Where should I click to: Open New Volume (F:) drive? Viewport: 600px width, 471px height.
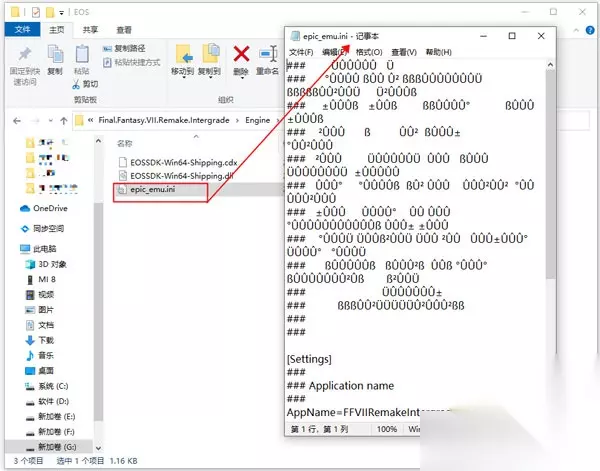tap(50, 432)
